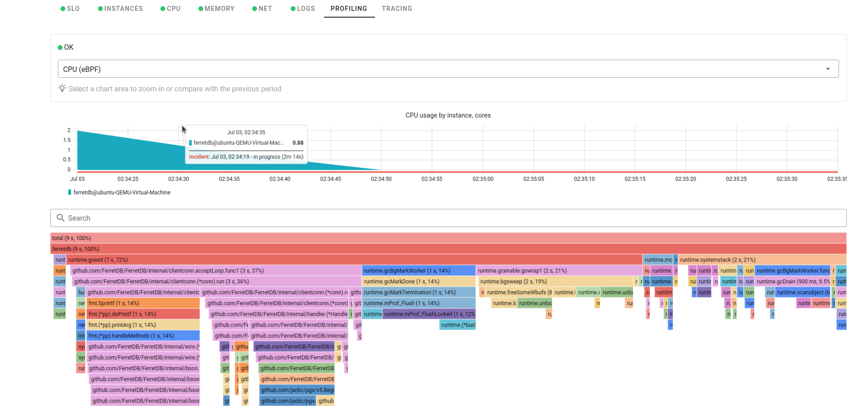Click the green dot next to NET tab
The image size is (868, 406).
[x=254, y=8]
